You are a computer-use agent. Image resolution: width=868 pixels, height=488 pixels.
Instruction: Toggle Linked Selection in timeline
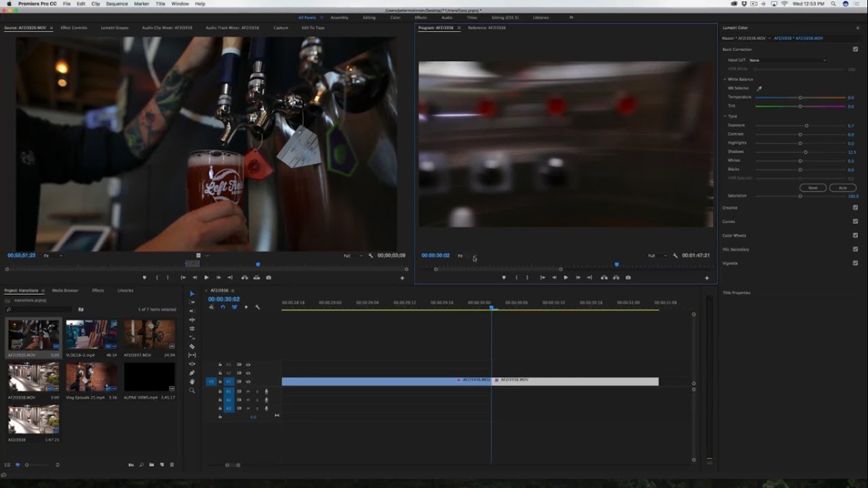234,307
